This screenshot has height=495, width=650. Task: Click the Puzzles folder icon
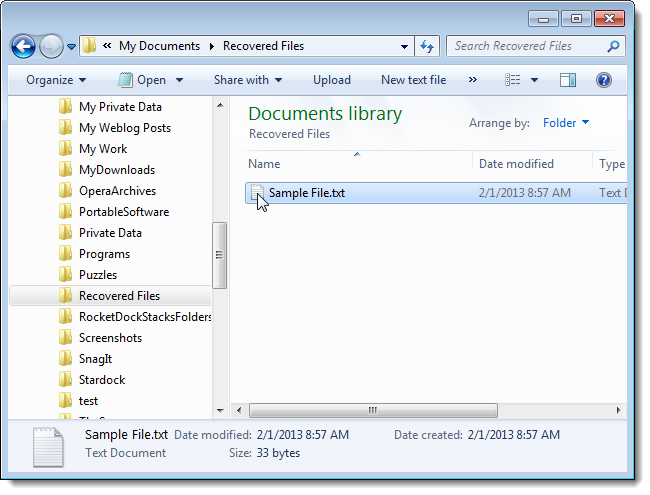pyautogui.click(x=65, y=274)
